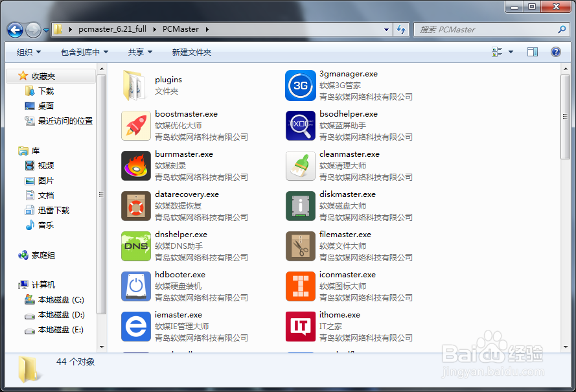Click the navigation pane scrollbar down arrow

[102, 347]
